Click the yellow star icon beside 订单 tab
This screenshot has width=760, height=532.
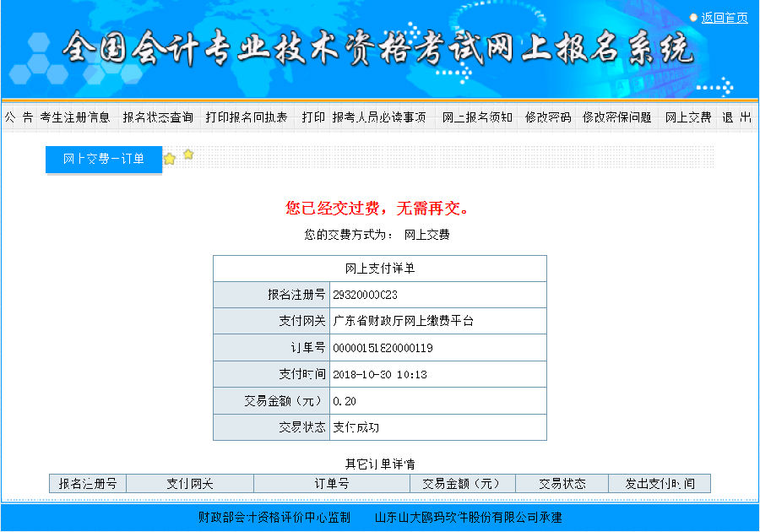click(171, 157)
